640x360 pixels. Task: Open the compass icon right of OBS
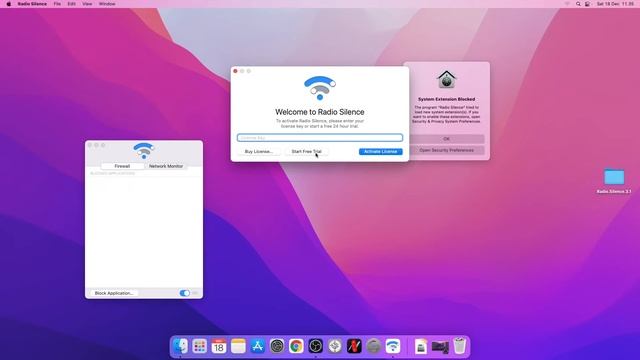coord(335,346)
